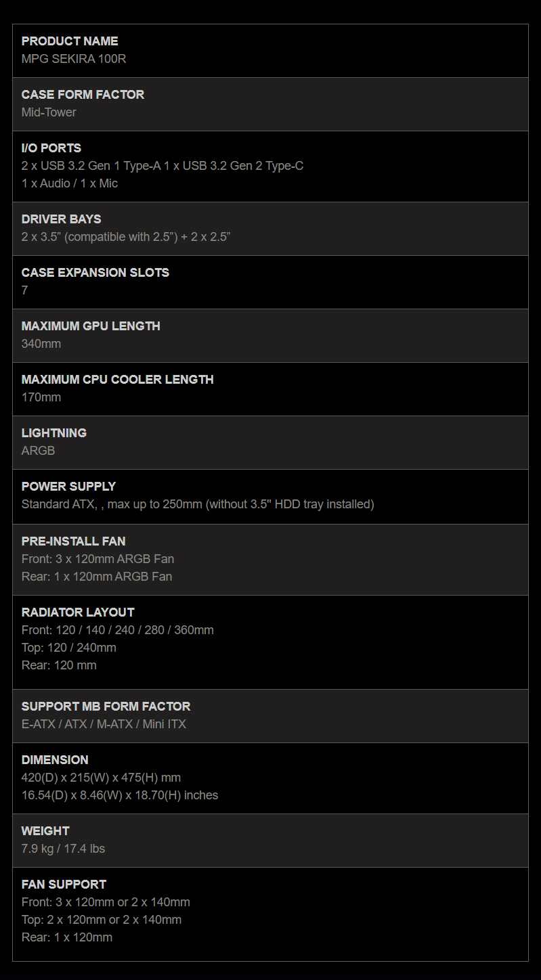Click the DIMENSION heading

(55, 760)
